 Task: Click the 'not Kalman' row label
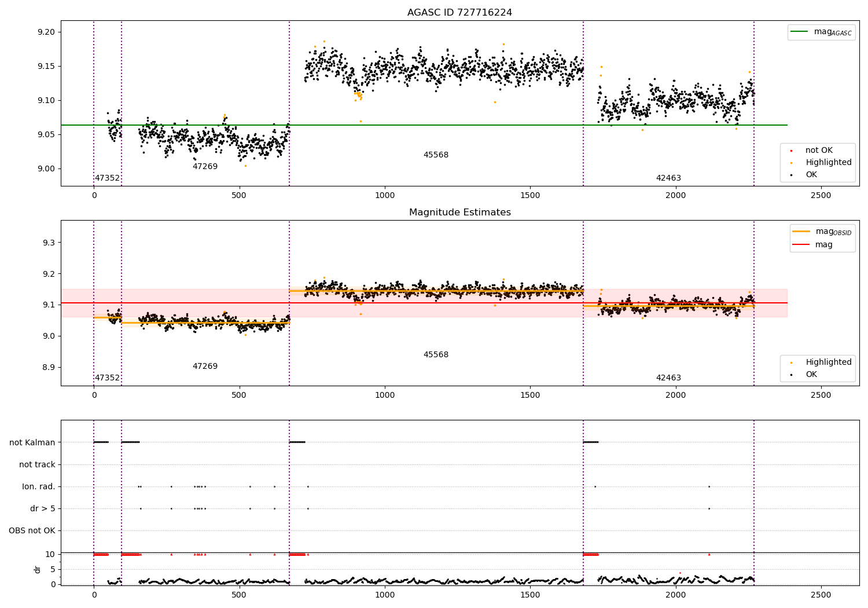[x=32, y=442]
